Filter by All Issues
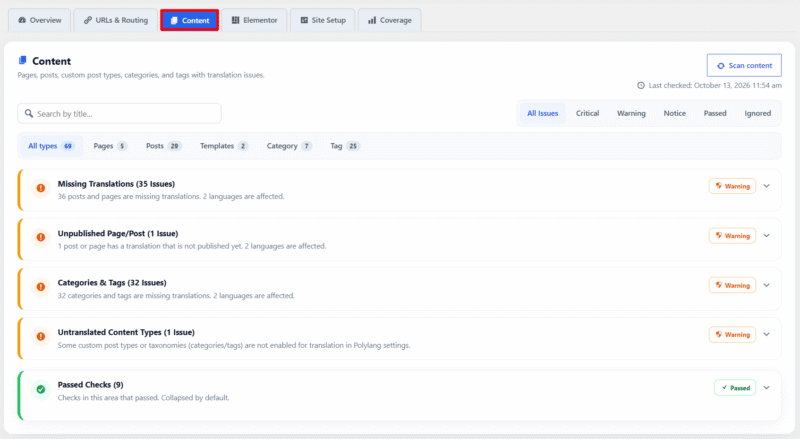This screenshot has width=800, height=439. (542, 113)
